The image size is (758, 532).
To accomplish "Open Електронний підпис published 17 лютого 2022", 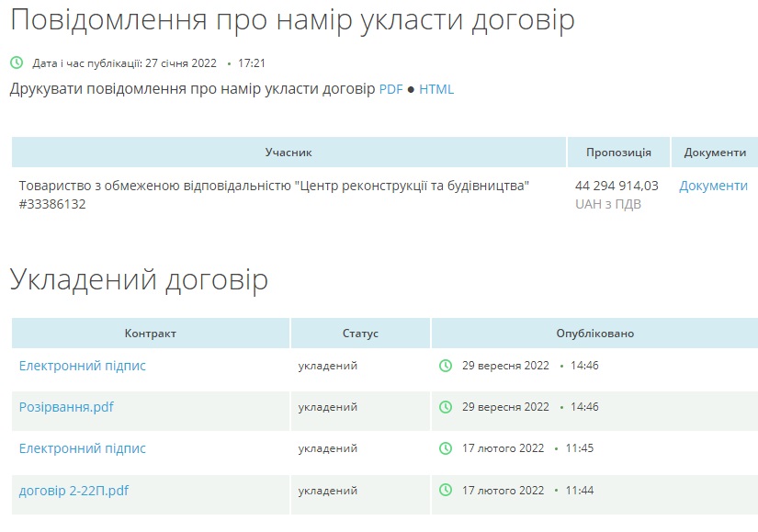I will [83, 448].
